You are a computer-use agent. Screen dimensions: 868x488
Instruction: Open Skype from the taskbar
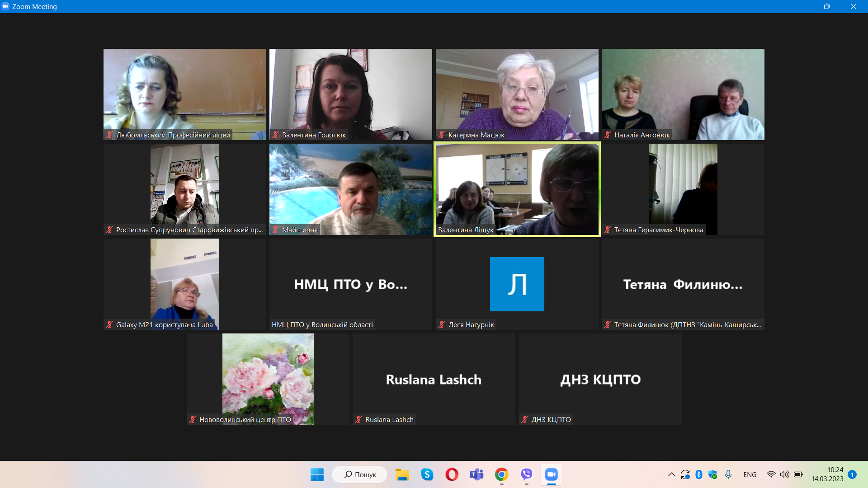(427, 474)
